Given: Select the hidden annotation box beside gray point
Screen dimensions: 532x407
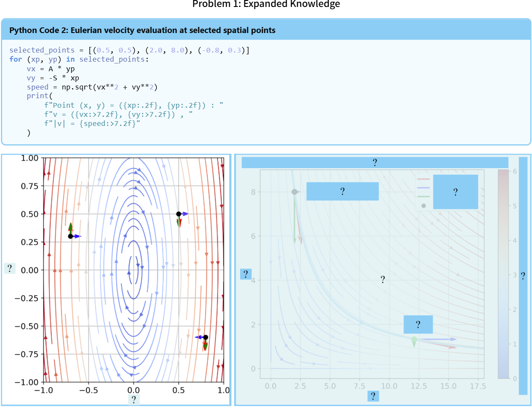Looking at the screenshot, I should [x=342, y=192].
